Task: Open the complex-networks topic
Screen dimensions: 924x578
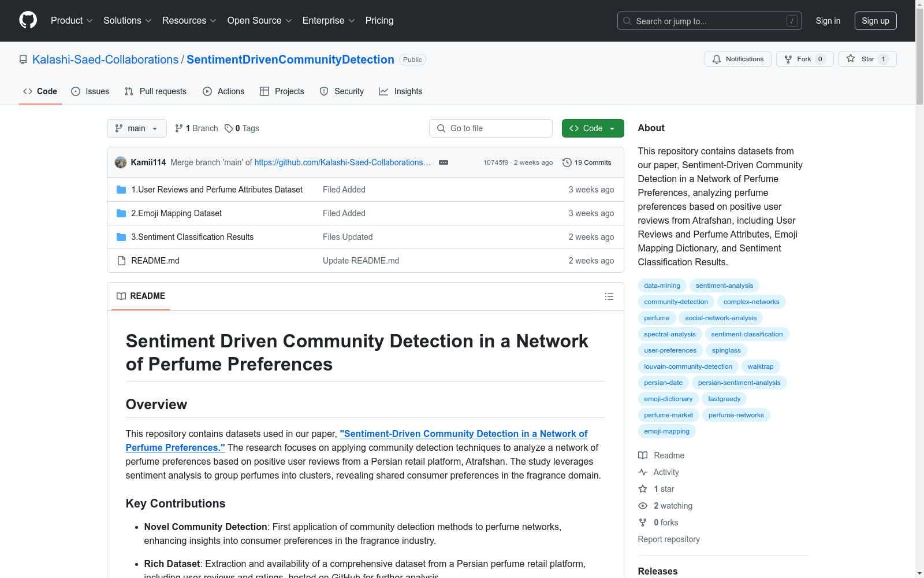Action: [751, 302]
